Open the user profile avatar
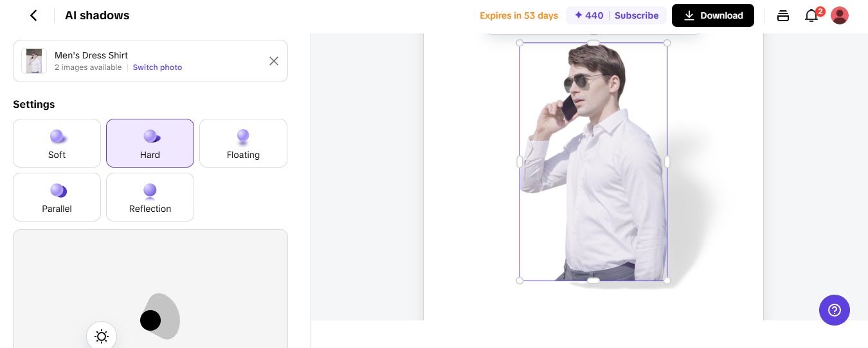This screenshot has height=348, width=868. [840, 15]
